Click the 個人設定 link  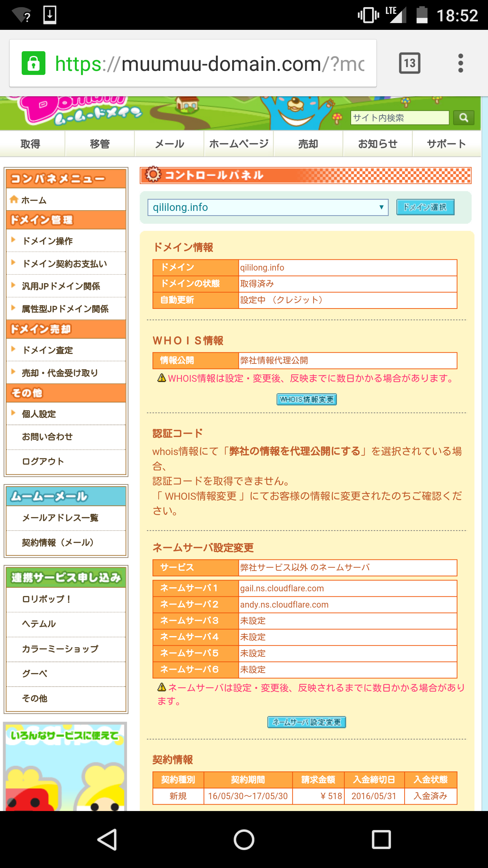tap(39, 414)
